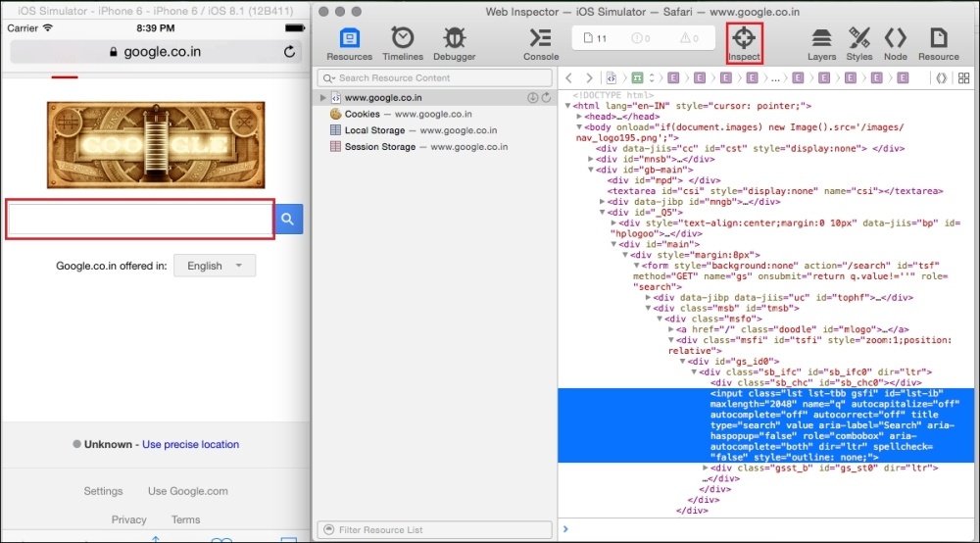Tap the Google doodle image
The image size is (980, 543).
[156, 145]
